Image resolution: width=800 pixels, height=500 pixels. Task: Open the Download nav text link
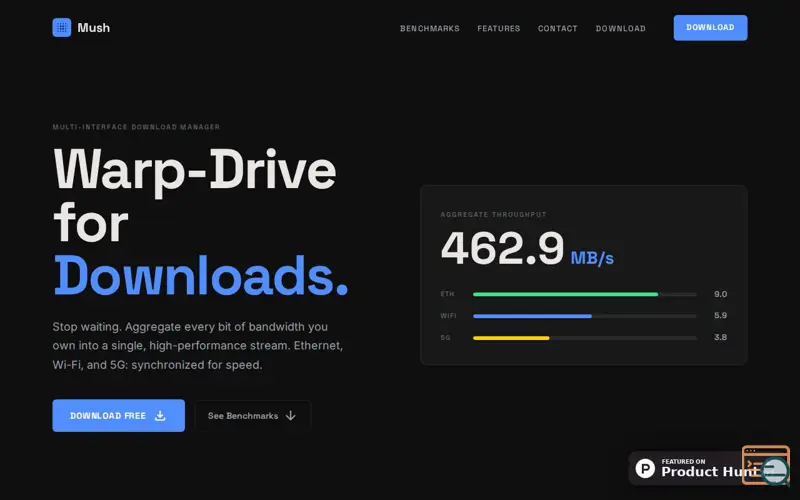[x=620, y=29]
